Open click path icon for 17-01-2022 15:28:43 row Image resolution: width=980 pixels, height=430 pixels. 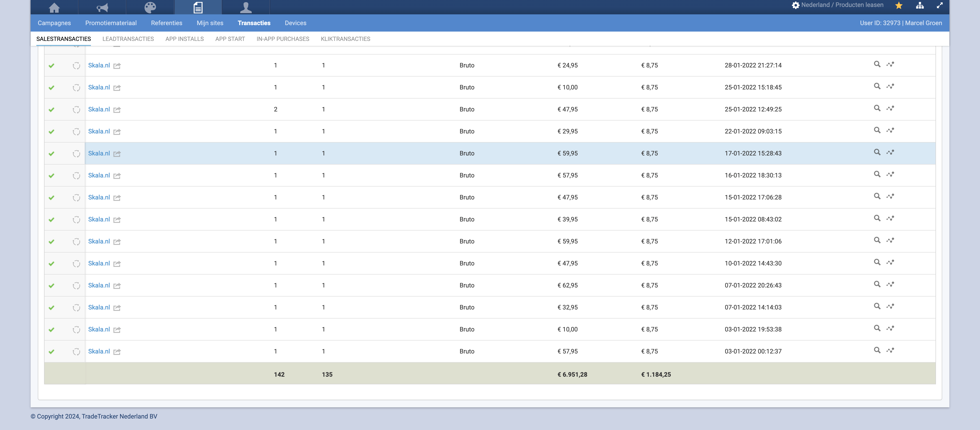pyautogui.click(x=890, y=152)
